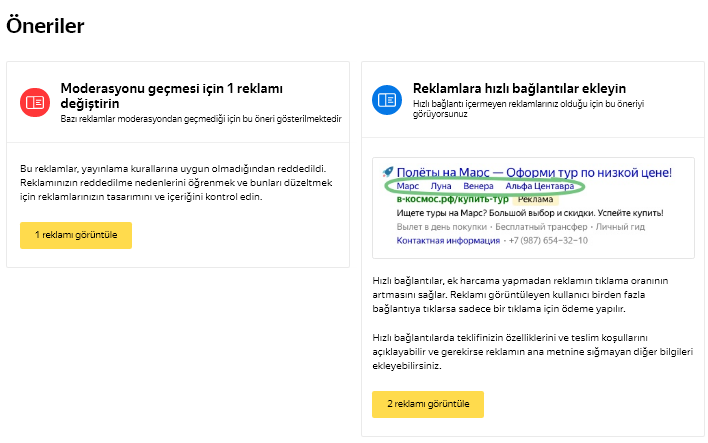Open the "Контактная информация" link
This screenshot has height=443, width=708.
coord(448,241)
